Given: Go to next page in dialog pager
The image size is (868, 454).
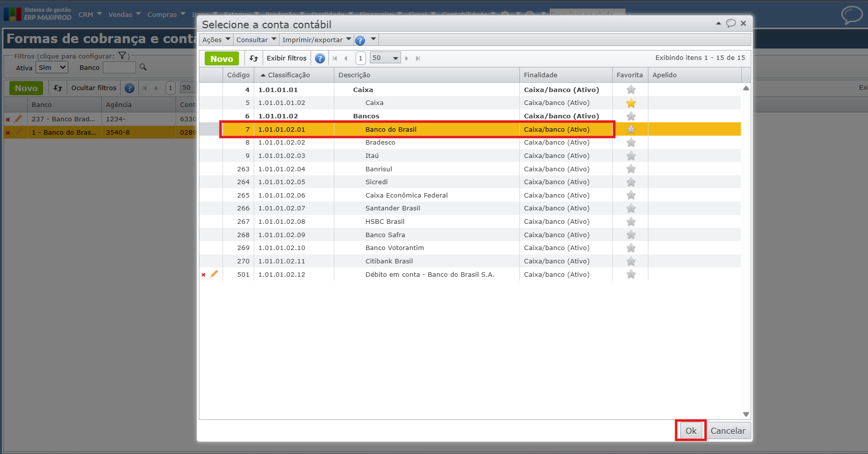Looking at the screenshot, I should pyautogui.click(x=407, y=58).
